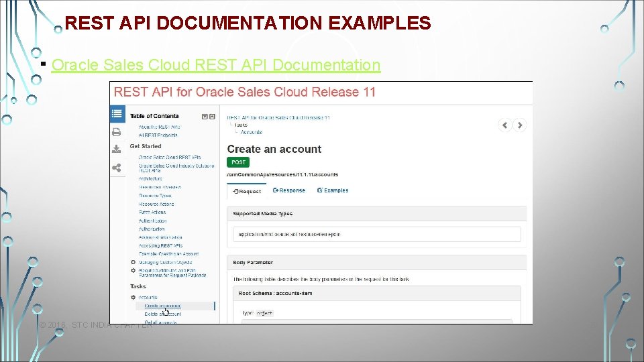Image resolution: width=644 pixels, height=362 pixels.
Task: Collapse the Accounts node under Tasks
Action: click(133, 297)
